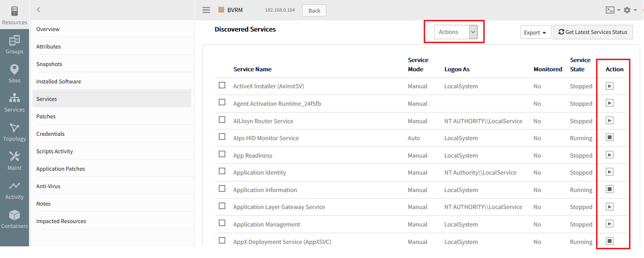
Task: Click Get Latest Services Status button
Action: pos(593,32)
